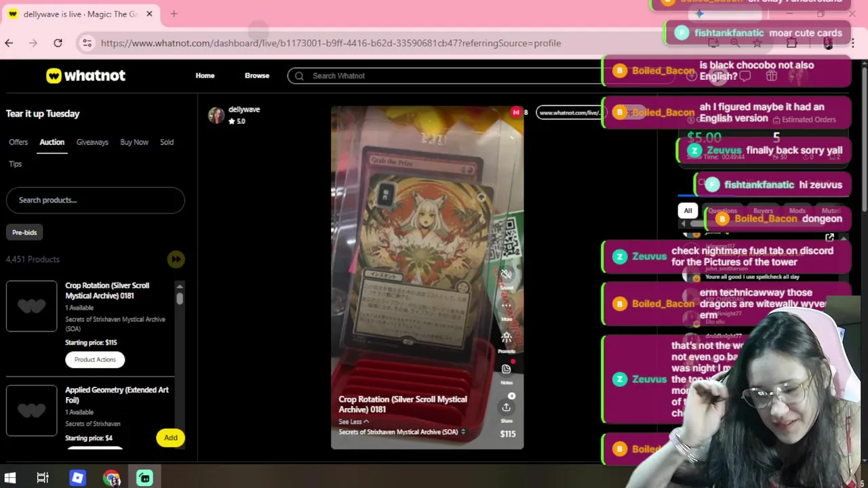
Task: Switch to Offers tab
Action: (18, 142)
